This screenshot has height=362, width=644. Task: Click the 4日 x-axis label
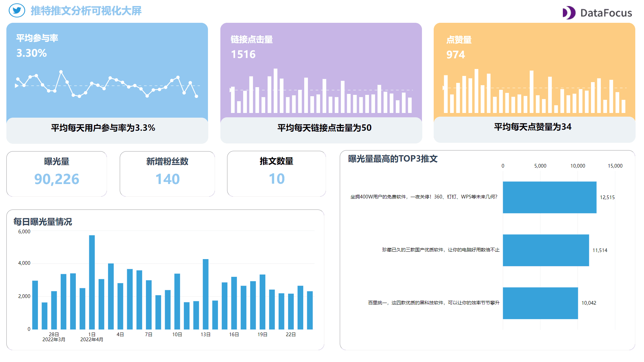pyautogui.click(x=120, y=335)
